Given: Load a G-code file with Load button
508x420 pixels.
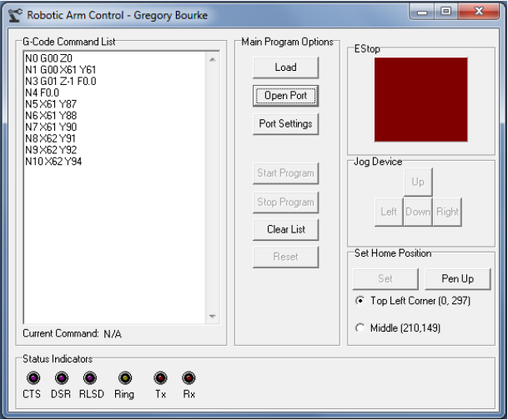Looking at the screenshot, I should point(285,67).
